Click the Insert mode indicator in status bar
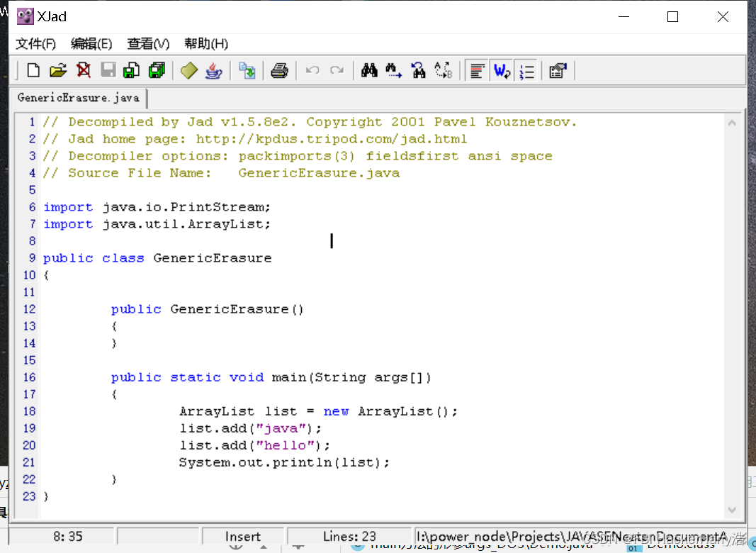Viewport: 756px width, 553px height. click(x=242, y=537)
